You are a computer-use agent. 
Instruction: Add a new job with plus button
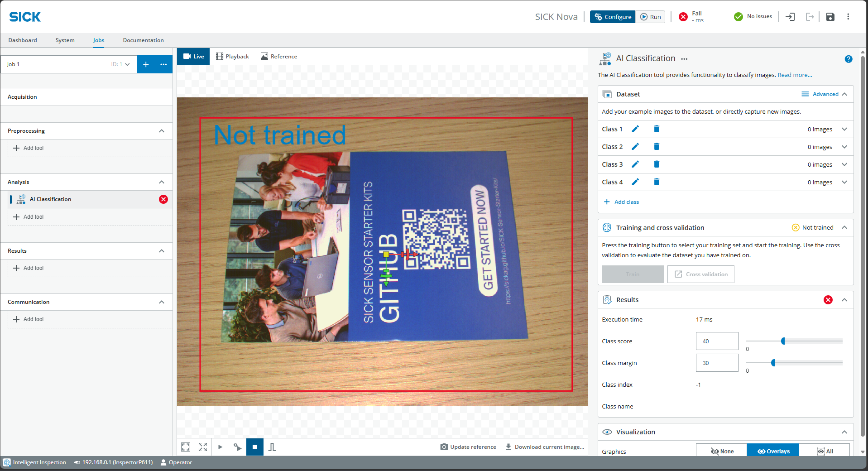(x=146, y=64)
